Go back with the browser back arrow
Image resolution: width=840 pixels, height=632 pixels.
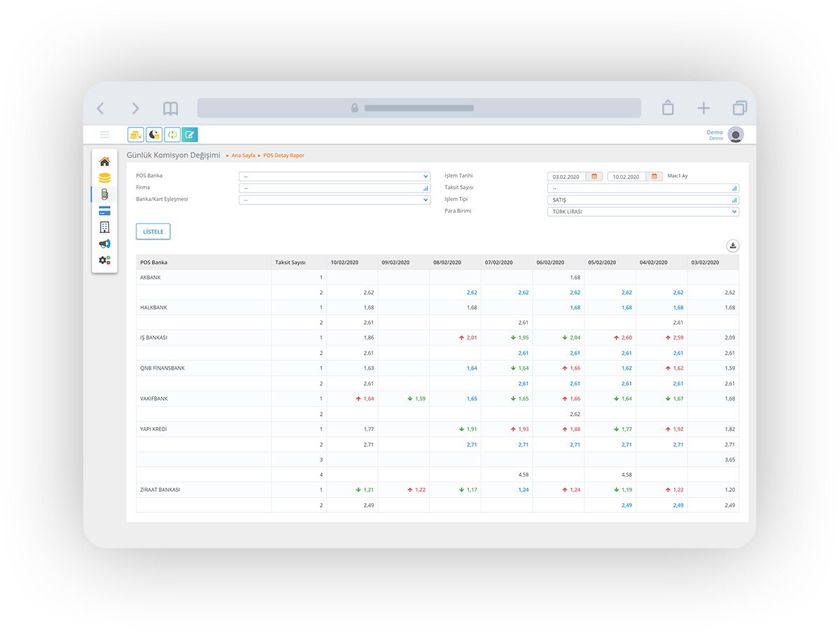click(x=100, y=108)
